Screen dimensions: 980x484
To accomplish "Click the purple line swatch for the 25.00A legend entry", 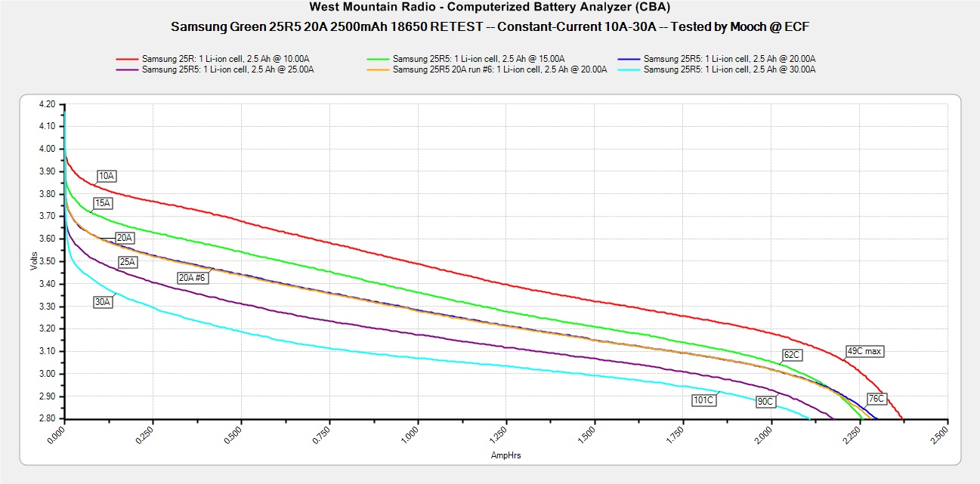I will coord(127,69).
